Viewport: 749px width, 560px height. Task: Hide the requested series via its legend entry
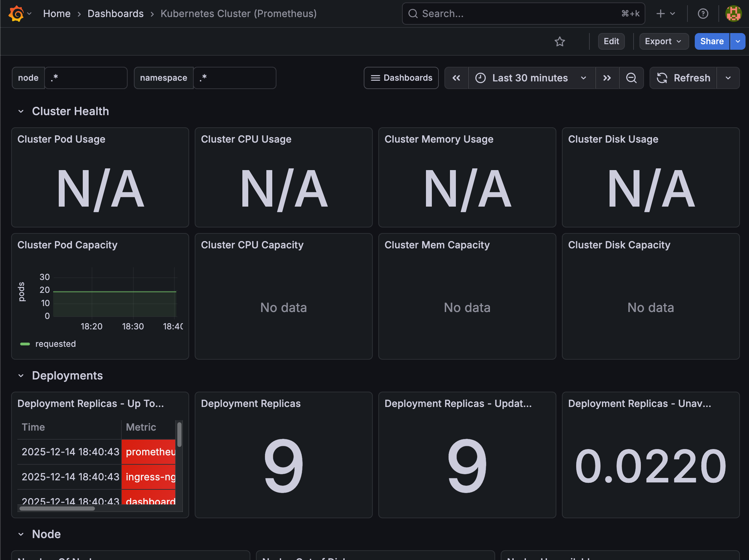pos(55,344)
